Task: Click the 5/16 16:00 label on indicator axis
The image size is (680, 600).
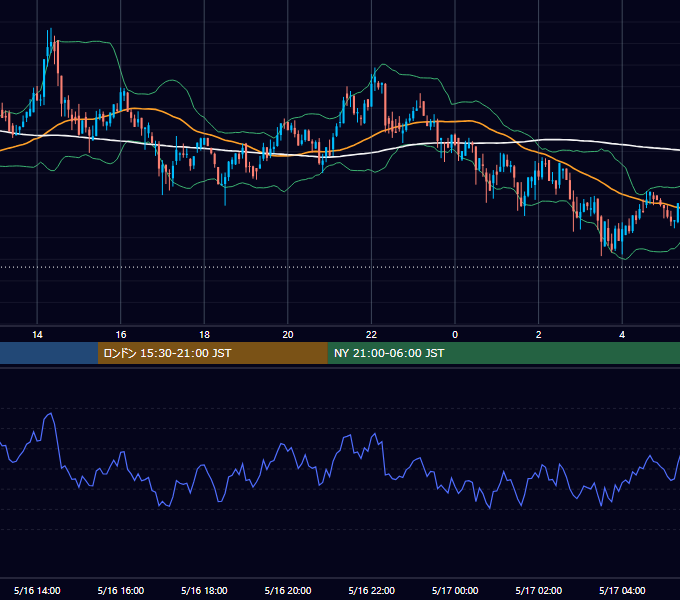Action: tap(121, 590)
